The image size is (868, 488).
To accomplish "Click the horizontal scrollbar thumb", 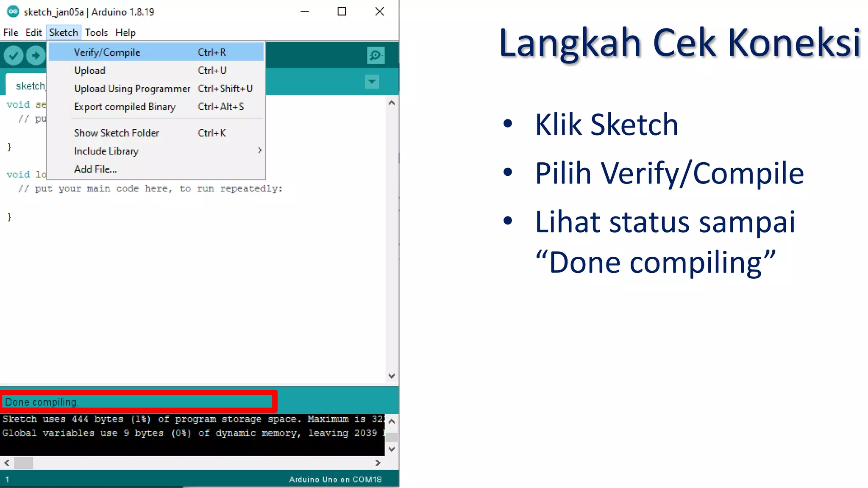I will click(23, 463).
